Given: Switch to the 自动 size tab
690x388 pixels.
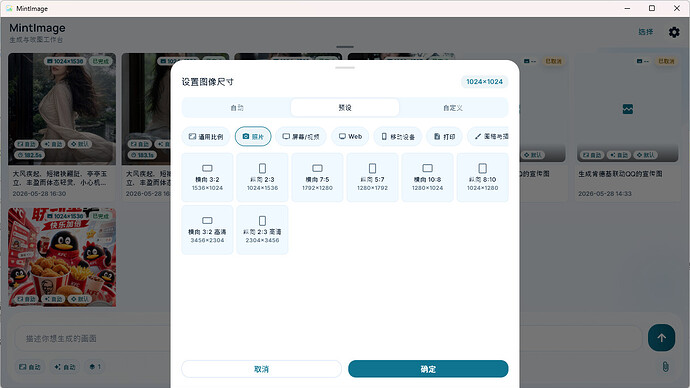Looking at the screenshot, I should pyautogui.click(x=237, y=108).
